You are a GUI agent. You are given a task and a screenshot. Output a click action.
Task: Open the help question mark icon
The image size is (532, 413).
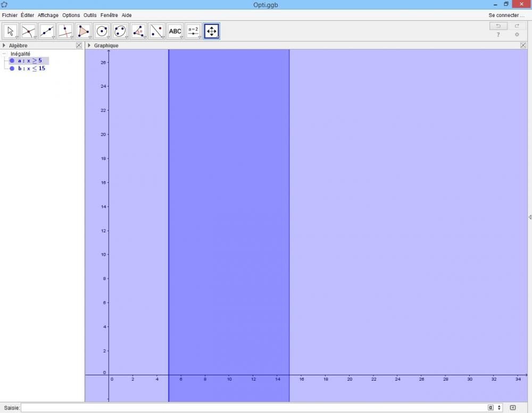click(498, 35)
